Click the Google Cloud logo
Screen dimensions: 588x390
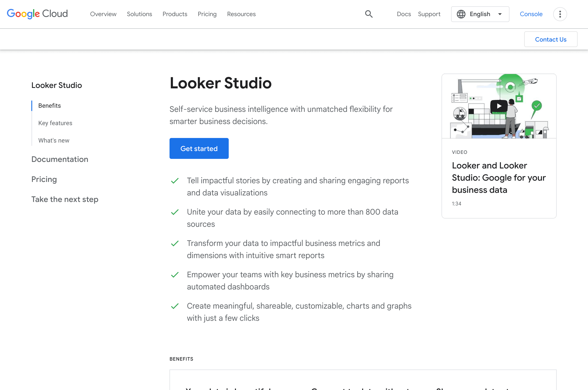[37, 14]
